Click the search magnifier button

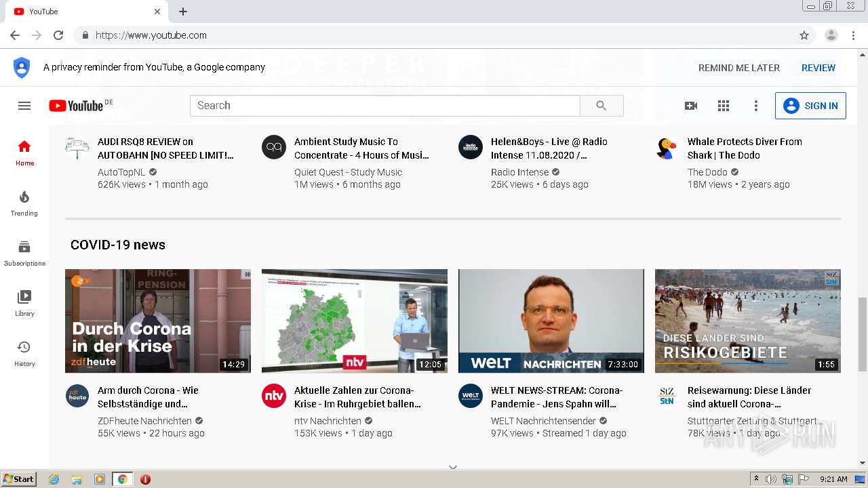click(601, 106)
